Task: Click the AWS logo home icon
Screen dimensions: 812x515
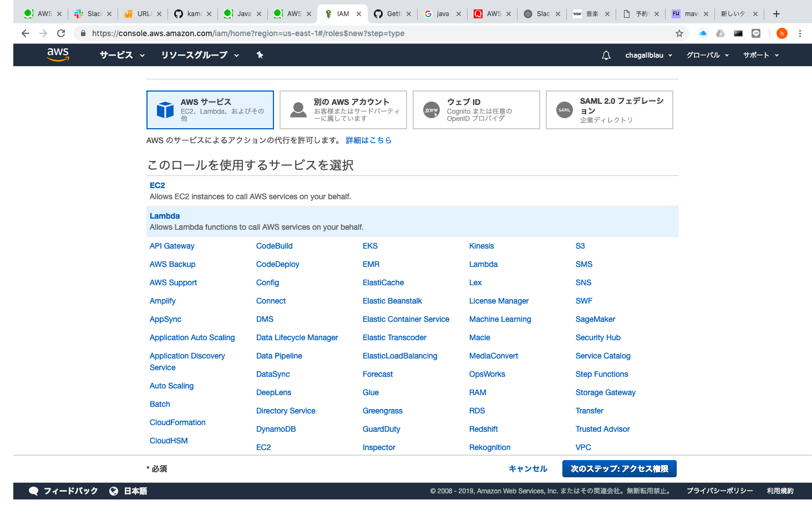Action: [58, 54]
